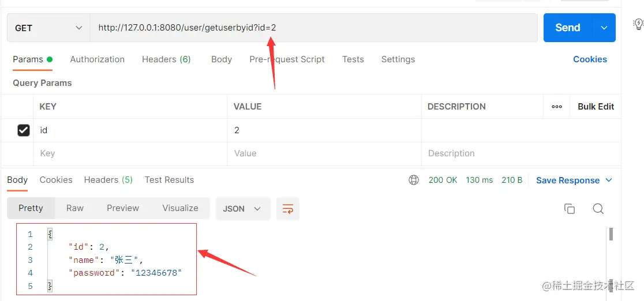Click the id key cell
This screenshot has width=644, height=301.
tap(130, 130)
